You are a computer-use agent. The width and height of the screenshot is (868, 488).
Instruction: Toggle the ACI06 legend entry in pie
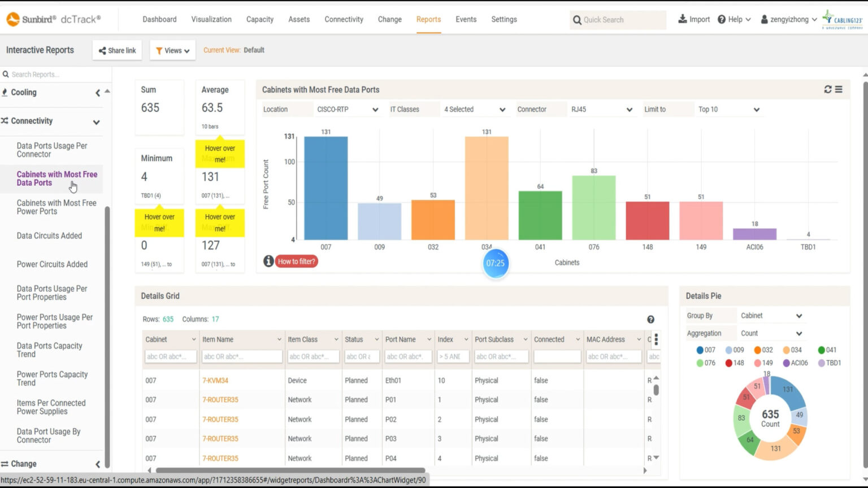(x=795, y=363)
